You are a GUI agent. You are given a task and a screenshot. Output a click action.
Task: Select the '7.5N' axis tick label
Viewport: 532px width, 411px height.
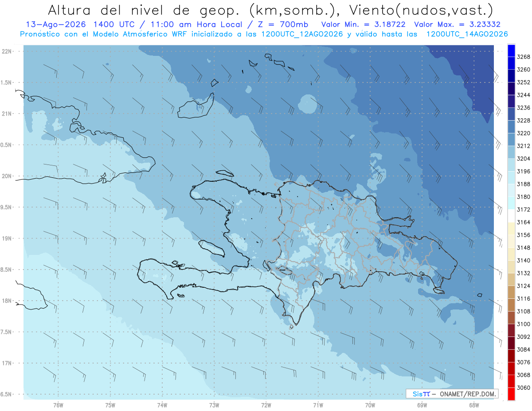point(6,332)
